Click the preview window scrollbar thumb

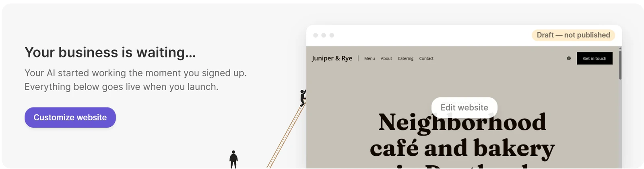tap(620, 64)
